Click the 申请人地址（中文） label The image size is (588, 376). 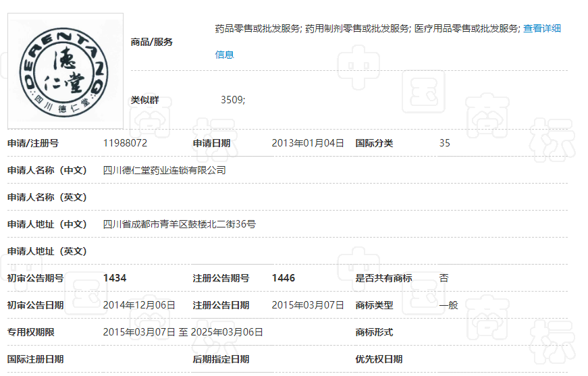[47, 224]
